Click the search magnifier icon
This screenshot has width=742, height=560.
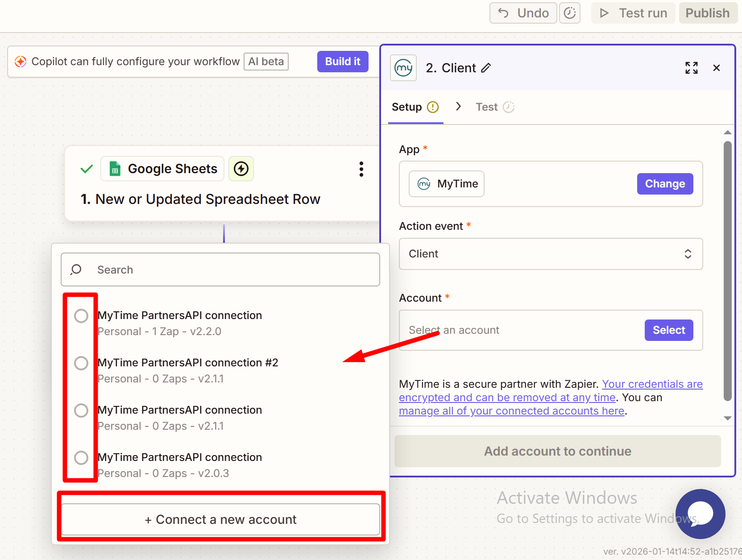coord(76,270)
